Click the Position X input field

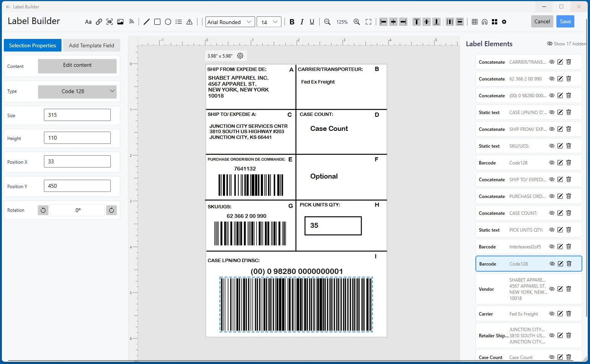tap(77, 161)
